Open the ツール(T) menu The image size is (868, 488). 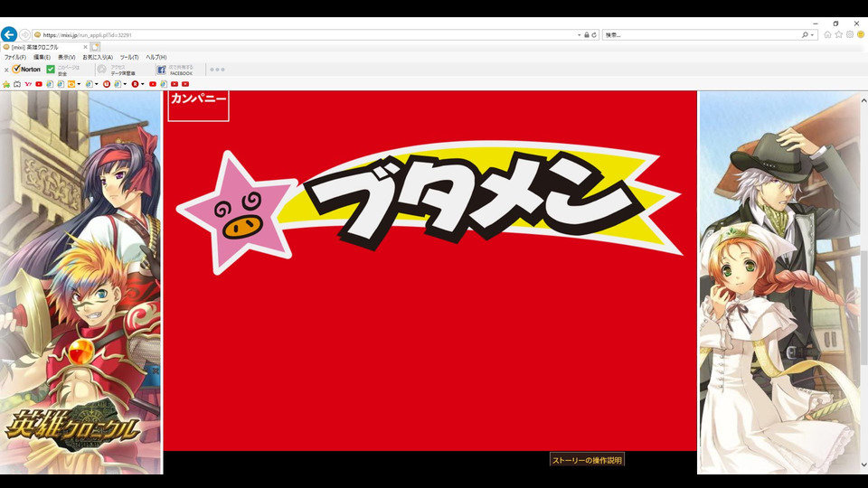pos(129,57)
